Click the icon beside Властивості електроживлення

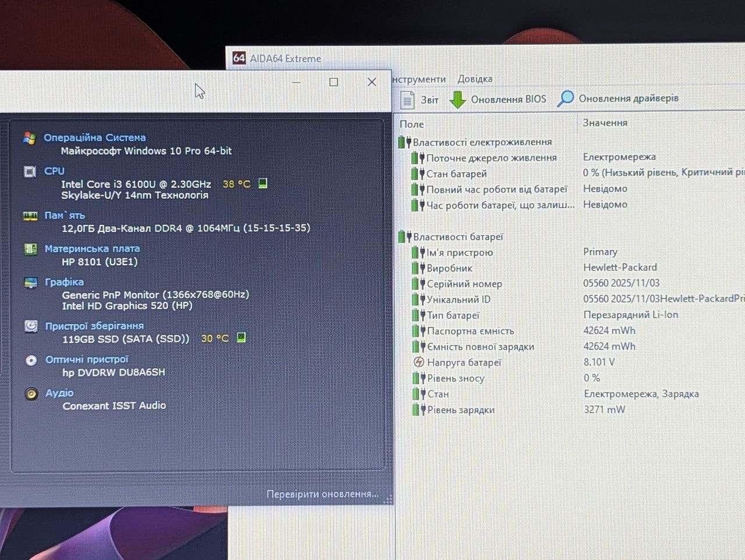tap(405, 142)
